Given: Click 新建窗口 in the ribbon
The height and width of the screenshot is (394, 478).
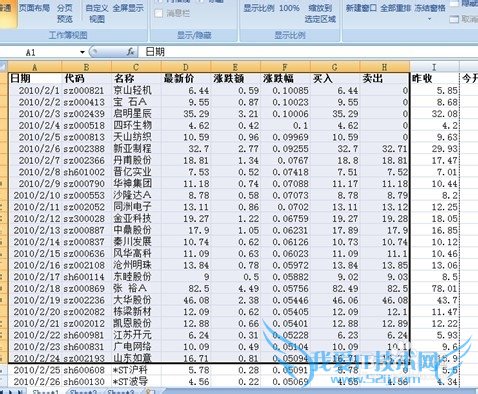Looking at the screenshot, I should (x=361, y=8).
